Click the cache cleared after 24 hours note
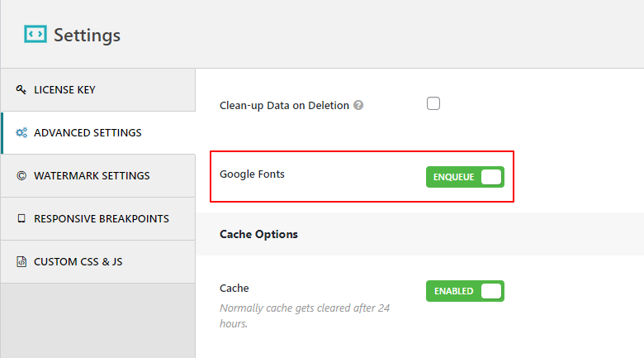This screenshot has height=358, width=644. pyautogui.click(x=304, y=315)
